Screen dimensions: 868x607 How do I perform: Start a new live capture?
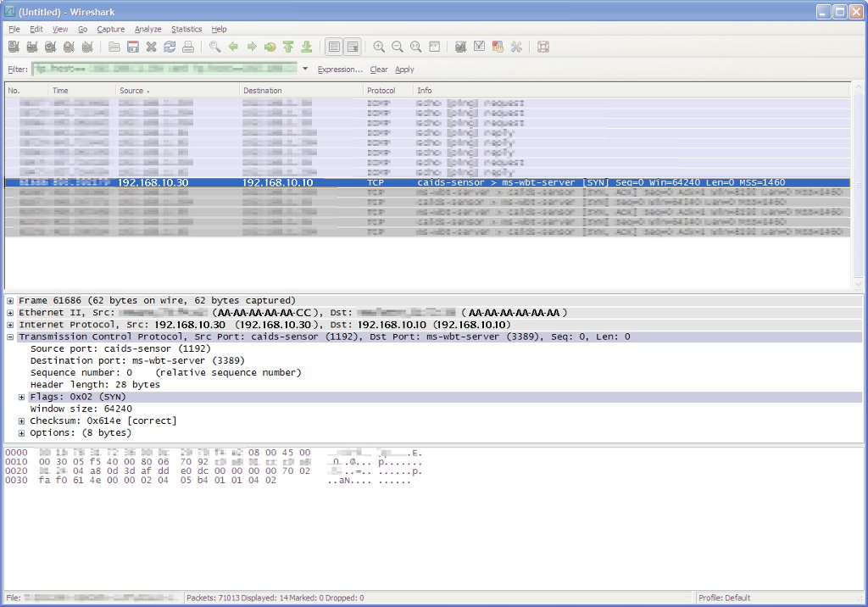pyautogui.click(x=50, y=47)
